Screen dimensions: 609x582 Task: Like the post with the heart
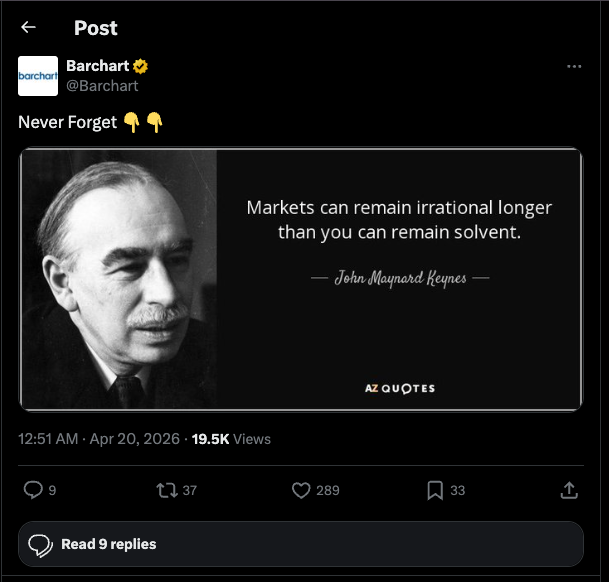pyautogui.click(x=301, y=490)
